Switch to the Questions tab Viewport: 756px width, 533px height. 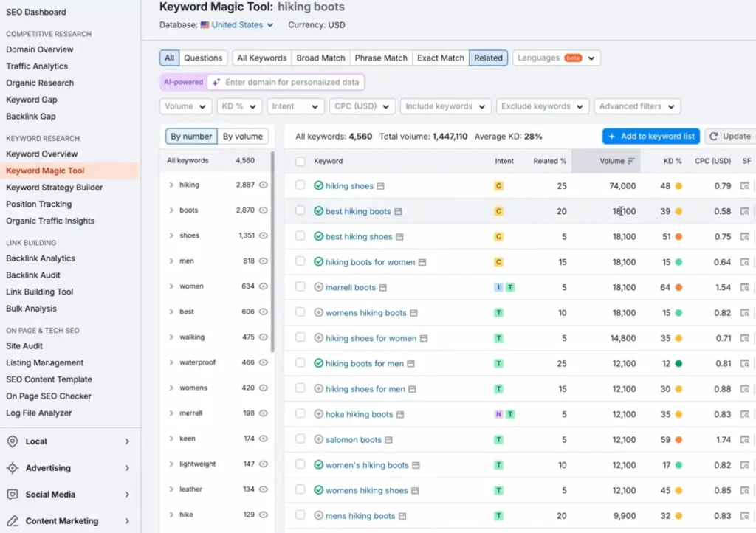tap(203, 58)
